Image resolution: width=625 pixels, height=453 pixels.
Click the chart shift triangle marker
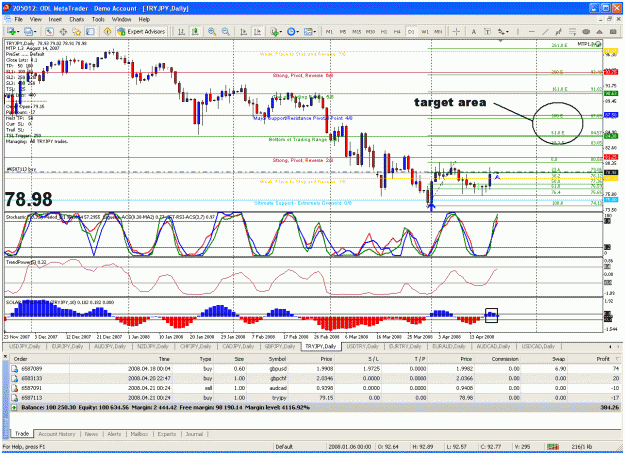coord(501,40)
